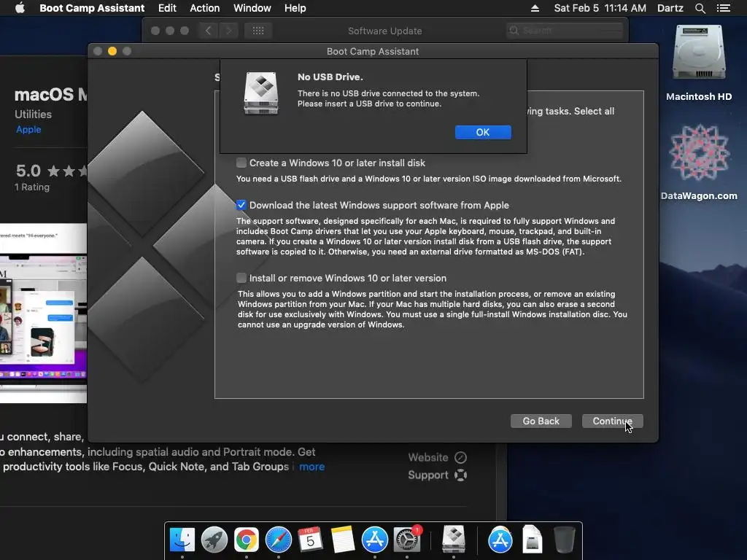Click the back arrow in the Software Update window
747x560 pixels.
pos(208,31)
